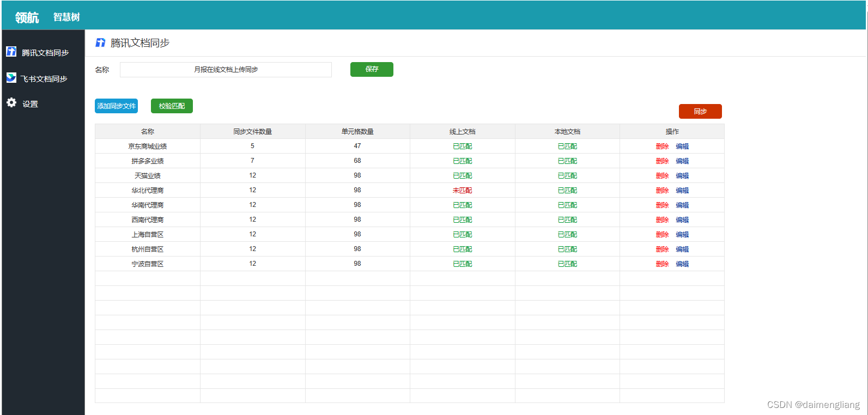Delete the 拼多多业绩 row

click(662, 161)
